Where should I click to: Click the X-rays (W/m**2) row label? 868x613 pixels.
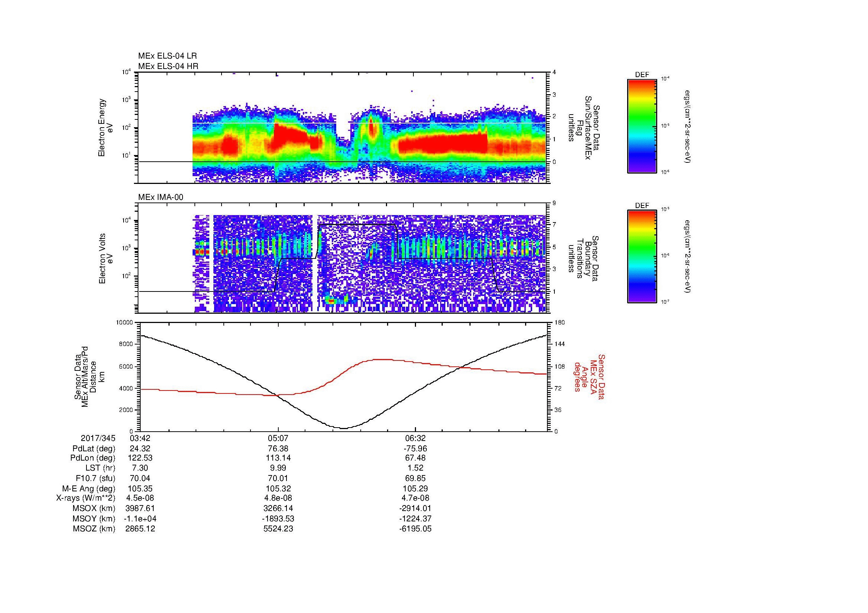pyautogui.click(x=85, y=498)
